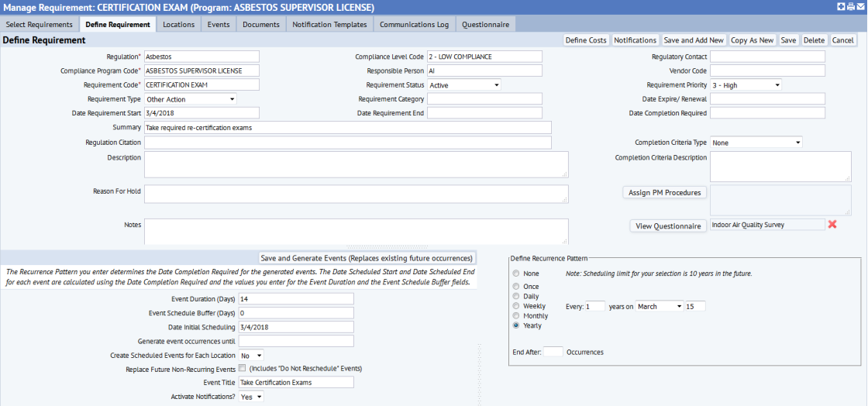
Task: Go to the Notification Templates tab
Action: pyautogui.click(x=329, y=25)
